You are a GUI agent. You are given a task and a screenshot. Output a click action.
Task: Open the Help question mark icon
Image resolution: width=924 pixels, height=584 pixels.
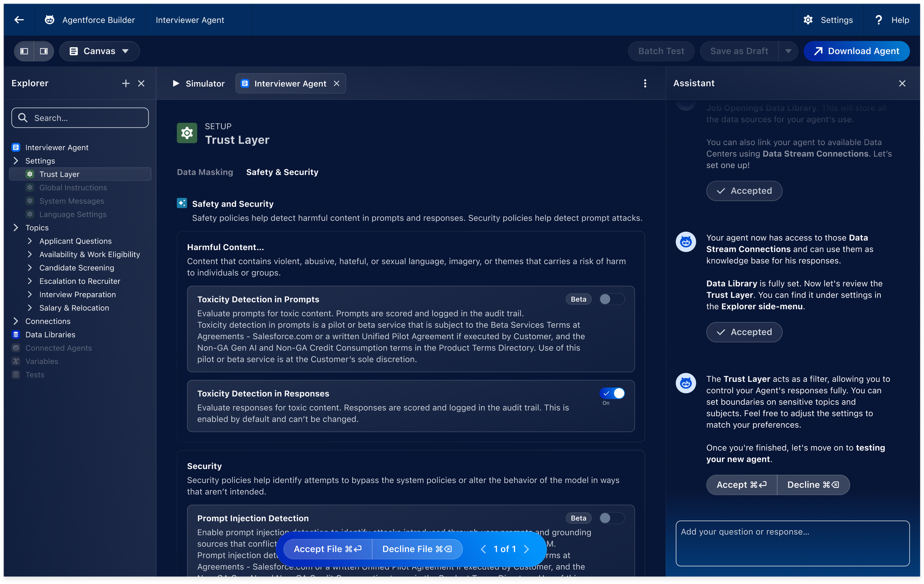pyautogui.click(x=878, y=20)
